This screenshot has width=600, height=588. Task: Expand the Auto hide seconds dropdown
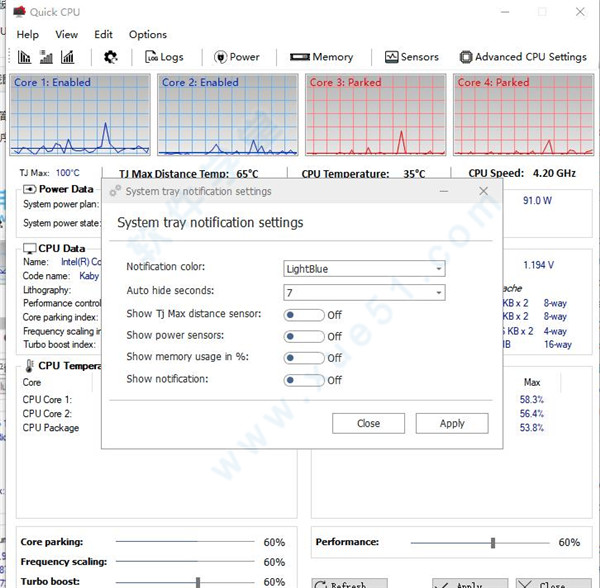tap(364, 293)
